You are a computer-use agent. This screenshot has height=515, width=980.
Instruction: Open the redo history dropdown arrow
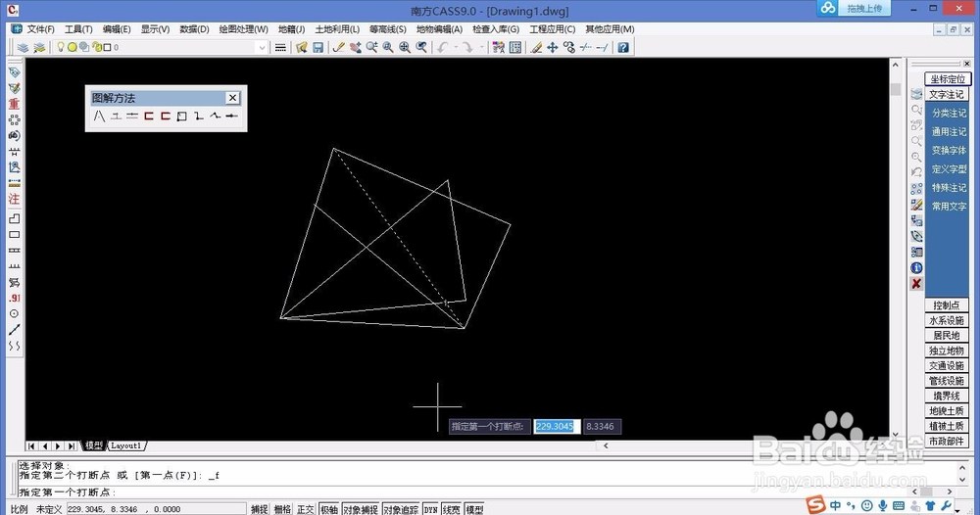click(x=480, y=47)
